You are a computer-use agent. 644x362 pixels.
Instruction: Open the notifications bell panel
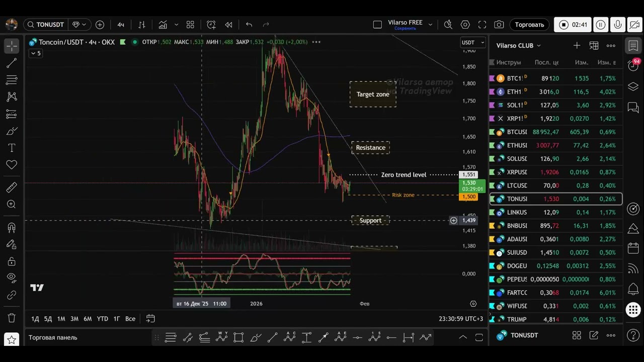click(x=633, y=289)
